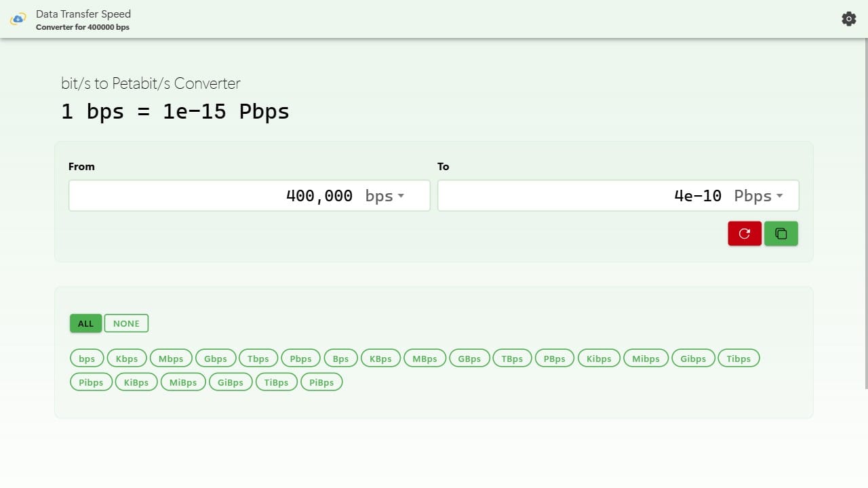Open the Pbps unit dropdown in To field
The height and width of the screenshot is (488, 868).
[x=759, y=195]
